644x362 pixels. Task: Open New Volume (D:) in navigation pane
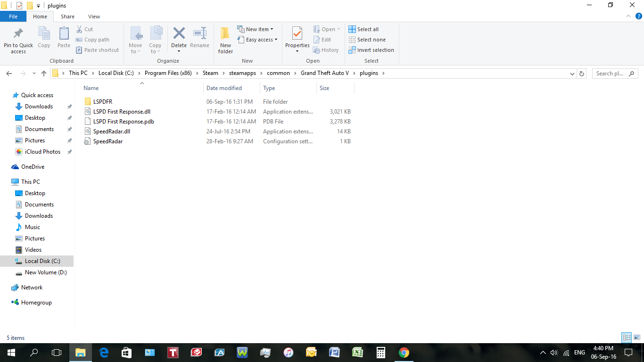click(46, 272)
